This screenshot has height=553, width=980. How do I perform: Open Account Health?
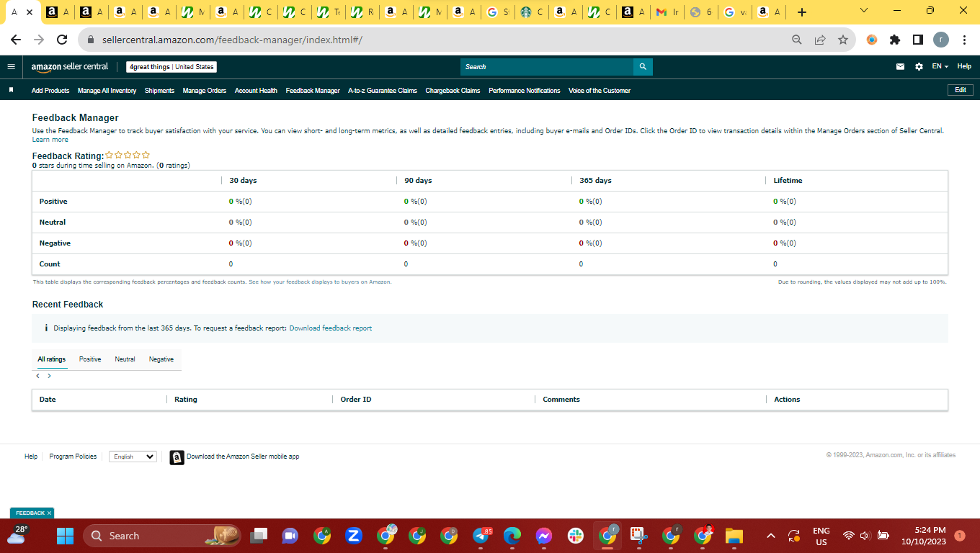(x=256, y=91)
